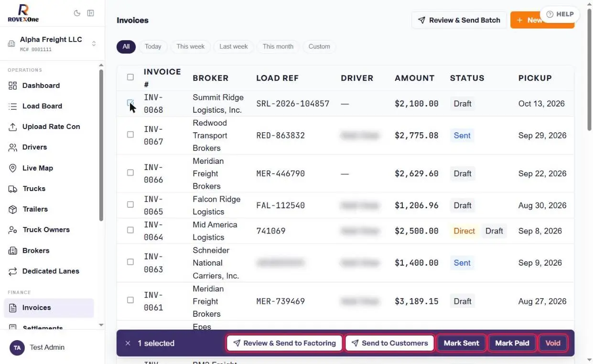The image size is (593, 364).
Task: Click Send to Customers button
Action: 389,343
